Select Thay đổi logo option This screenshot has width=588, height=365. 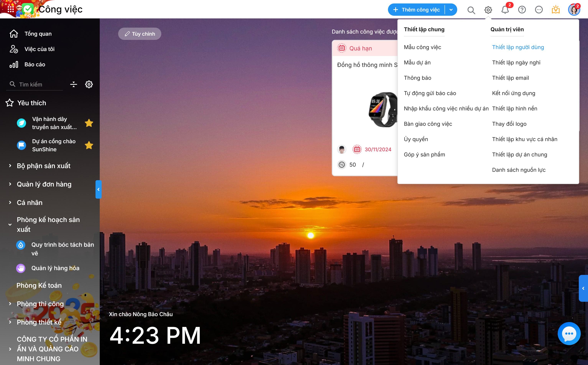coord(509,124)
